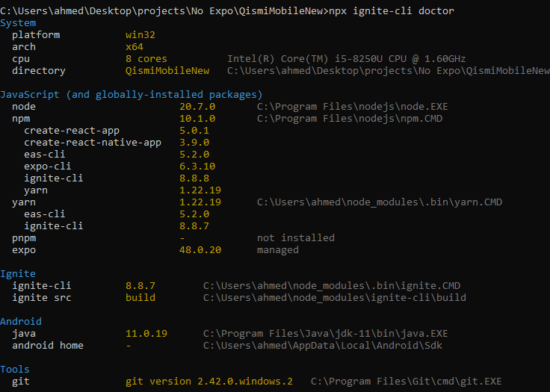Select the 'platform' row label
The width and height of the screenshot is (550, 392).
click(36, 35)
